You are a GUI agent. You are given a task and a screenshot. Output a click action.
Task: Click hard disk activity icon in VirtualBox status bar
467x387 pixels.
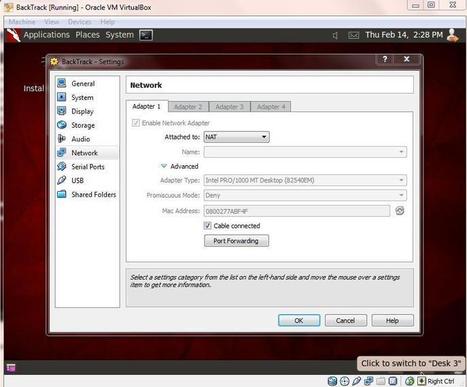pyautogui.click(x=332, y=381)
